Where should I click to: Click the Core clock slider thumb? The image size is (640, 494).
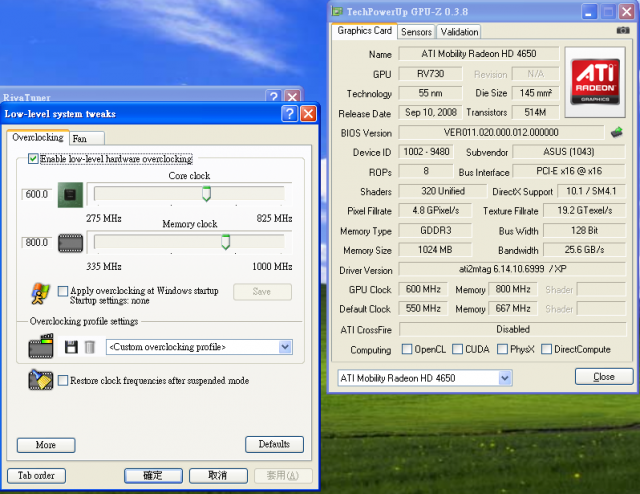[x=207, y=194]
